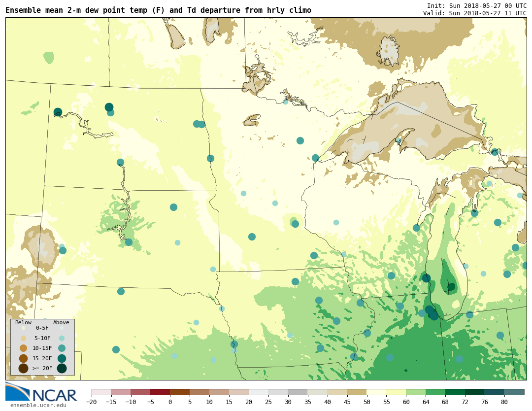Click the teal 10-15F Above legend circle
The height and width of the screenshot is (411, 532).
pos(62,348)
